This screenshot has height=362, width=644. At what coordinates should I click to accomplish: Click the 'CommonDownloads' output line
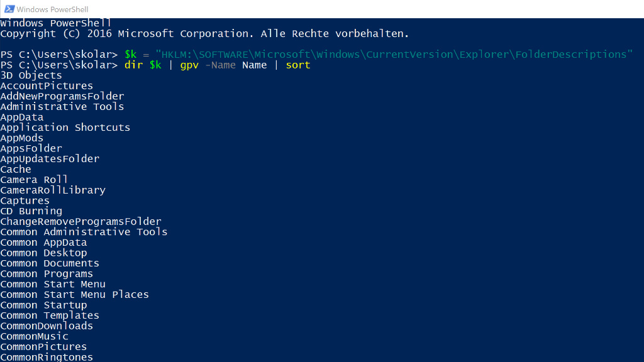[47, 326]
